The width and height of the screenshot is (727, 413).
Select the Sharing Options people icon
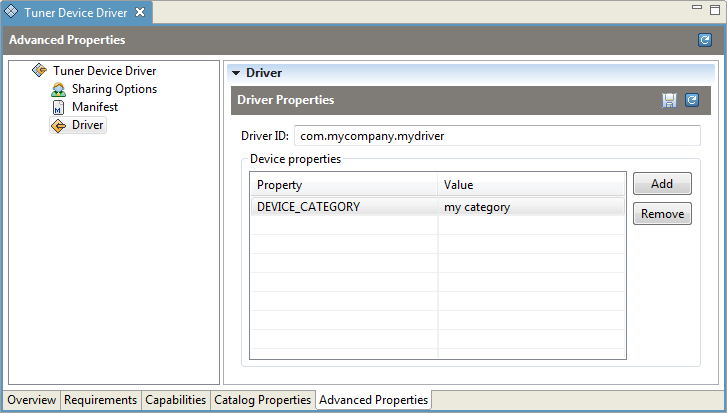click(x=58, y=89)
